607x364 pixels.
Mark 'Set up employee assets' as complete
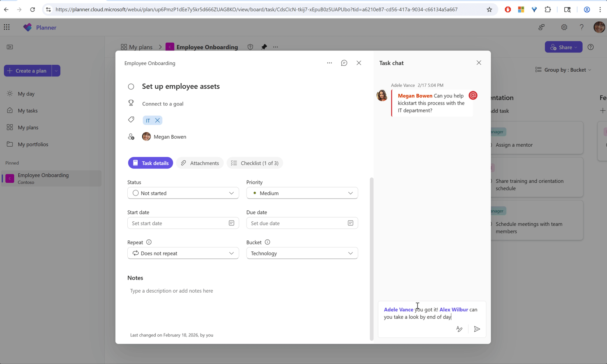point(131,86)
